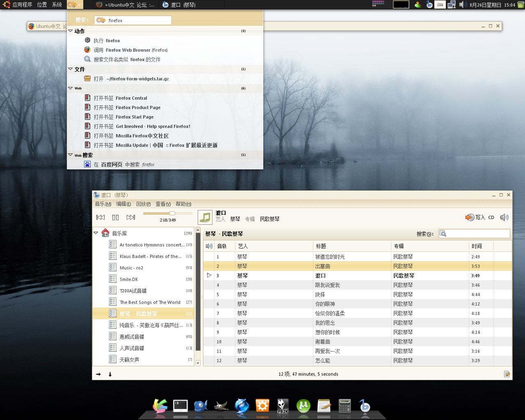Open the 系统 panel menu
The height and width of the screenshot is (420, 525).
pyautogui.click(x=57, y=5)
